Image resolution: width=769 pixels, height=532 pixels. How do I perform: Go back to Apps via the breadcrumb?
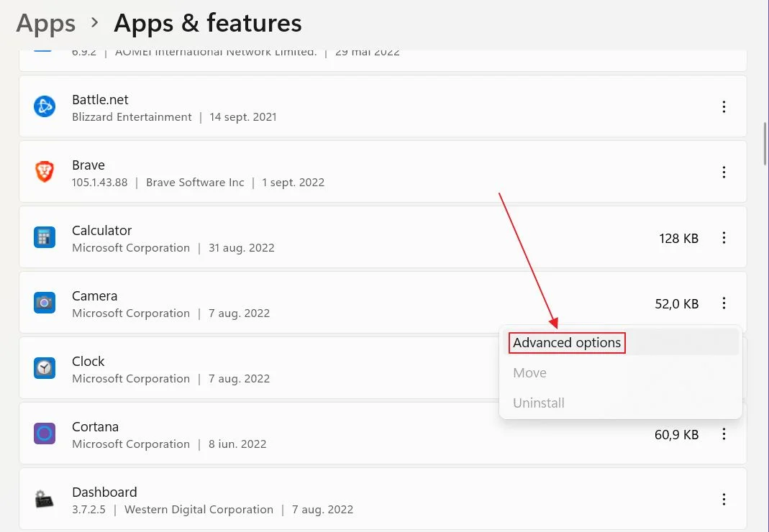45,23
